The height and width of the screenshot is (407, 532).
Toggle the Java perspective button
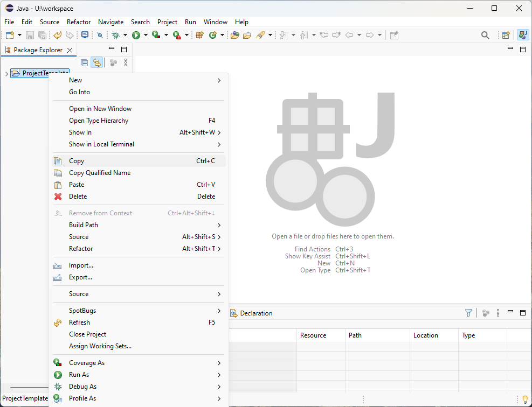[x=522, y=36]
